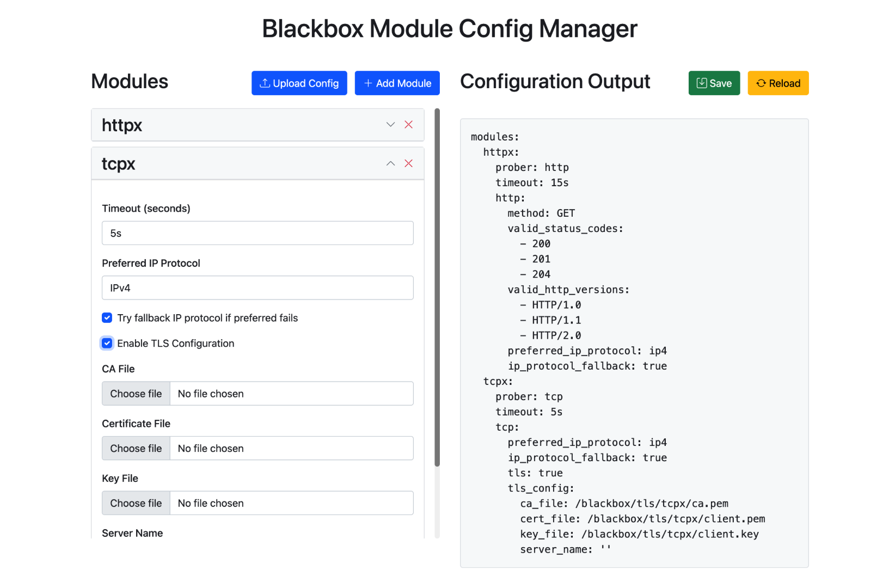Screen dimensions: 895x588
Task: Click 'Enable TLS Configuration' label text
Action: [x=175, y=343]
